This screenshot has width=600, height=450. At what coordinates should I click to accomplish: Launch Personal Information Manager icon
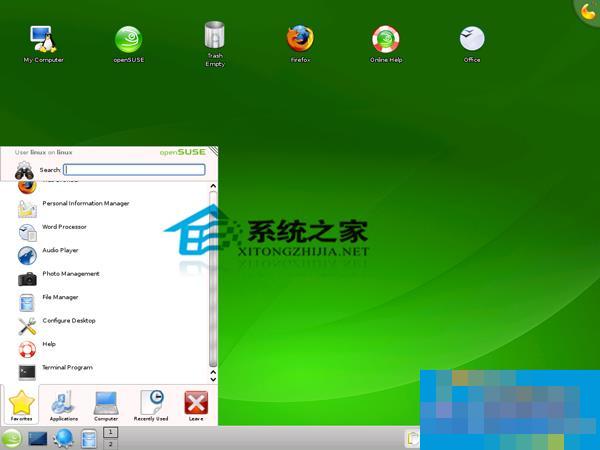(27, 209)
